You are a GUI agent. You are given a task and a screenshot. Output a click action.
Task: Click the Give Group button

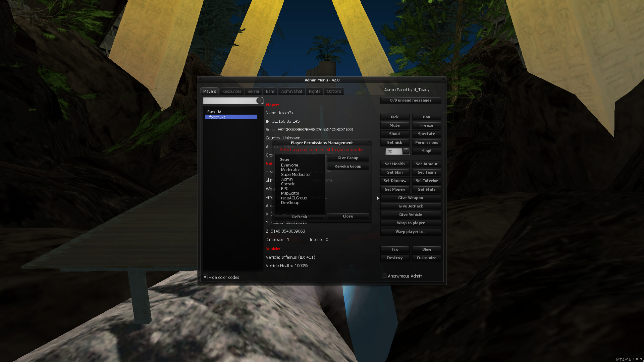348,158
